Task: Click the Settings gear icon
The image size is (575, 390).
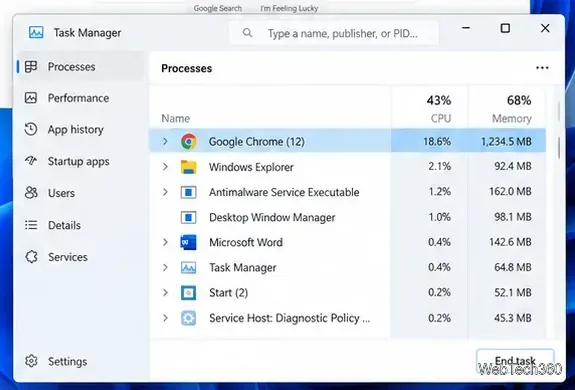Action: (31, 361)
